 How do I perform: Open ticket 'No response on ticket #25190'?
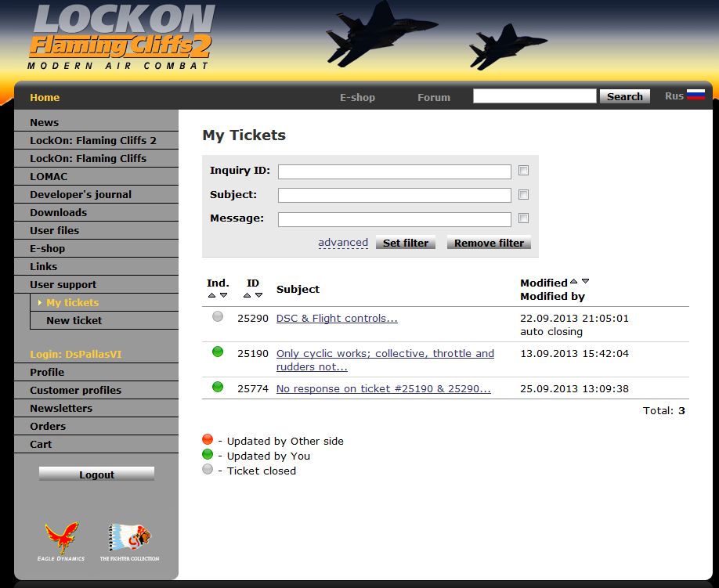point(383,388)
